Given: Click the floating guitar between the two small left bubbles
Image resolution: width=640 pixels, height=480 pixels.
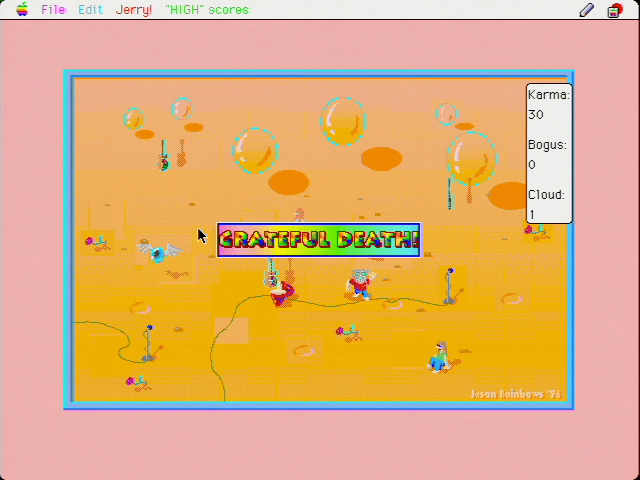Looking at the screenshot, I should 164,156.
